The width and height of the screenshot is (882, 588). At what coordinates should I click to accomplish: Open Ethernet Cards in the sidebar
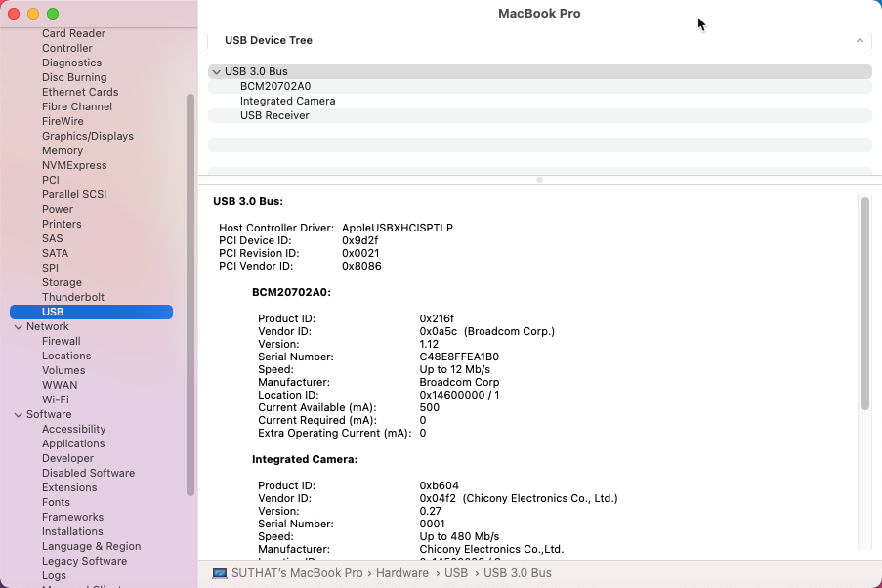[x=80, y=92]
